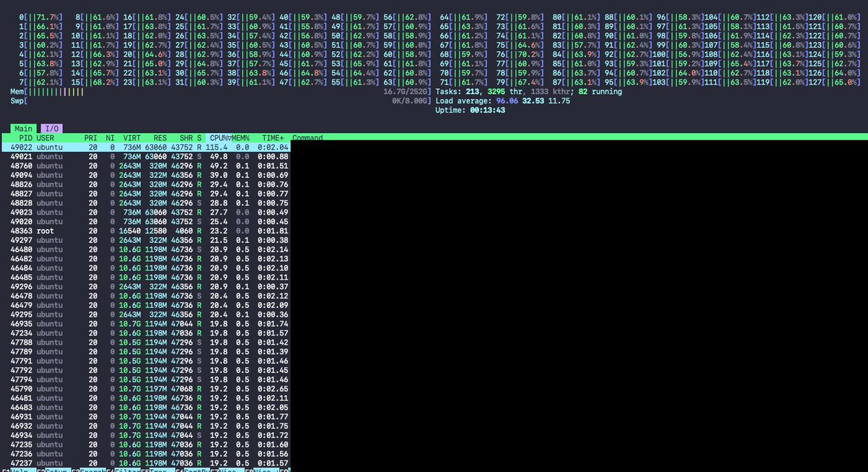Viewport: 868px width, 472px height.
Task: Sort by the TIME+ column header
Action: pyautogui.click(x=274, y=137)
